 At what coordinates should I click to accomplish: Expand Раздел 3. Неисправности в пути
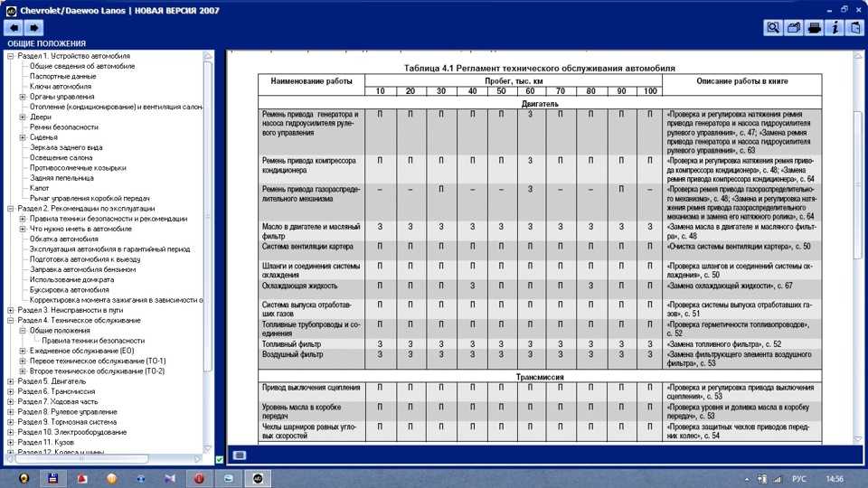point(11,310)
